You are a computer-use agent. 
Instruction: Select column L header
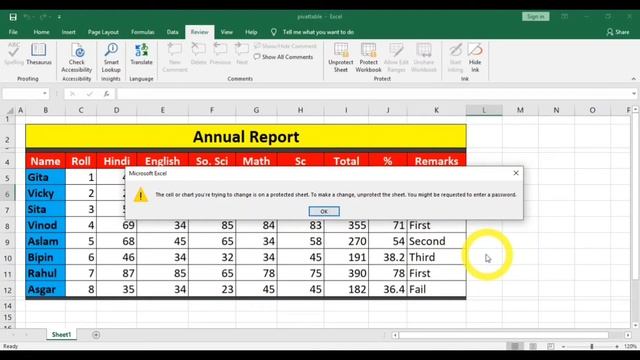(484, 110)
